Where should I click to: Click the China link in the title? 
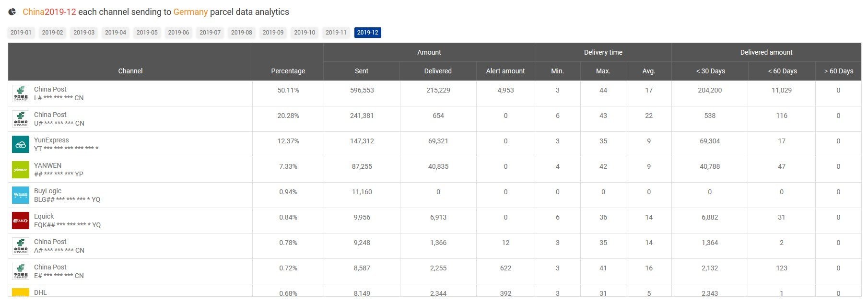point(34,12)
